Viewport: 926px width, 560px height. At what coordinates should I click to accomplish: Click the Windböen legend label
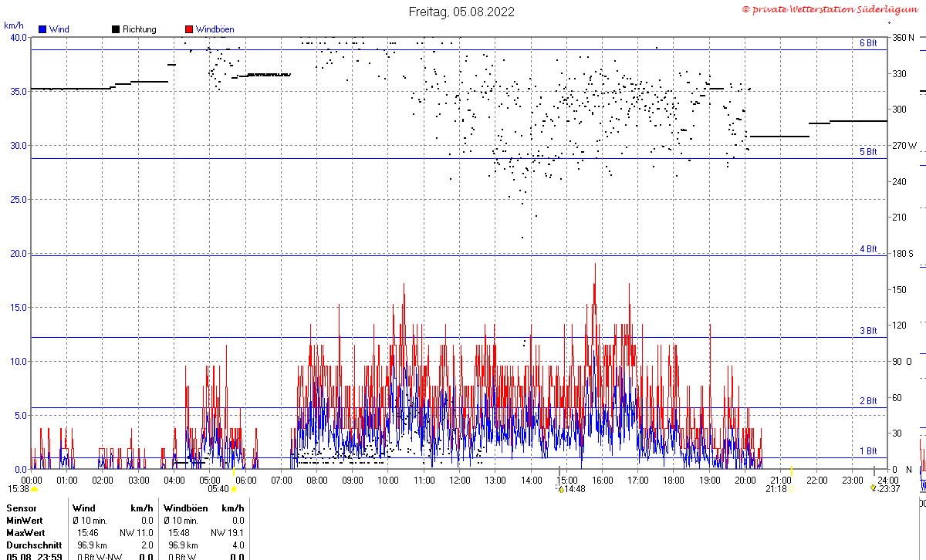click(215, 29)
